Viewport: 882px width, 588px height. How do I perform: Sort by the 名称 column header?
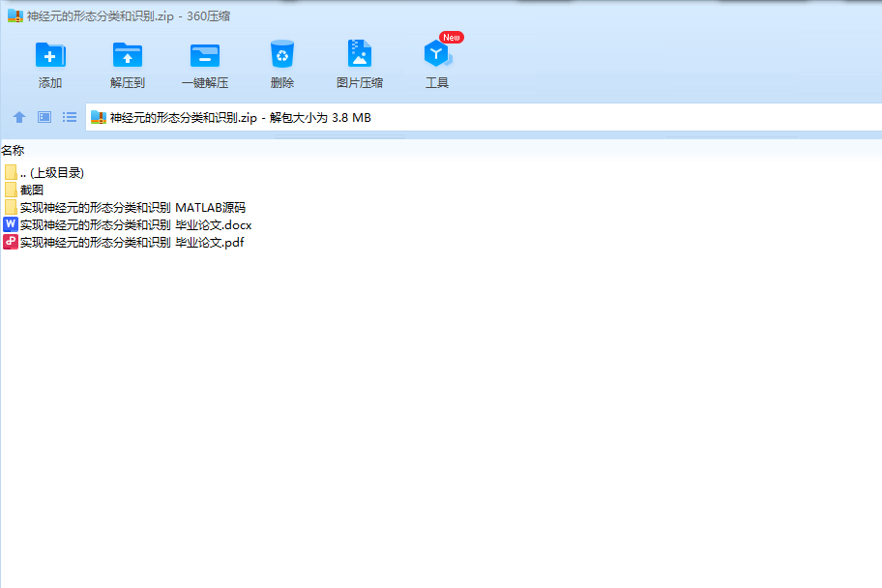tap(13, 150)
